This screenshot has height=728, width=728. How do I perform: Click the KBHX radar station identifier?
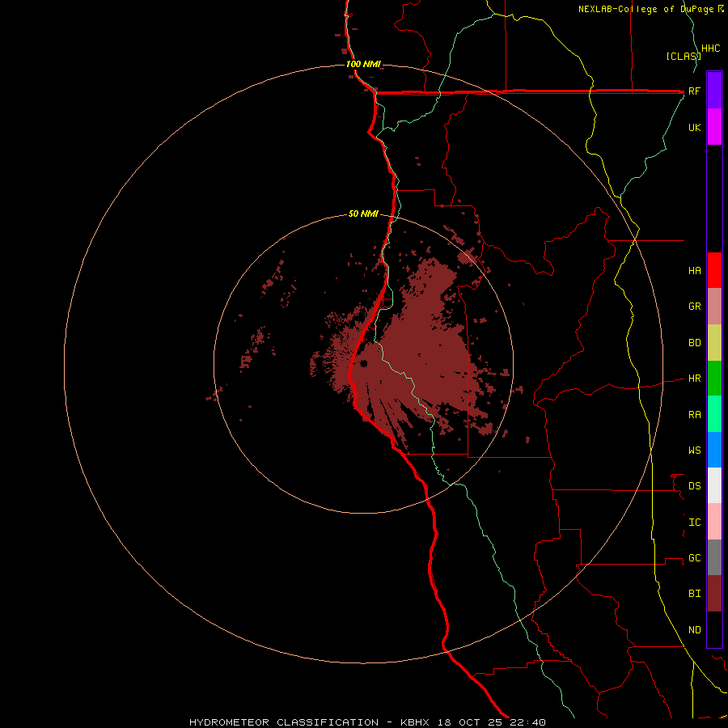coord(415,722)
